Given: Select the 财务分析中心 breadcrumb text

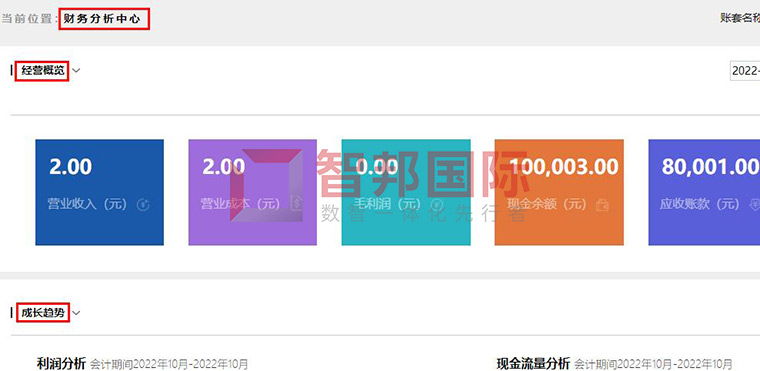Looking at the screenshot, I should coord(102,19).
